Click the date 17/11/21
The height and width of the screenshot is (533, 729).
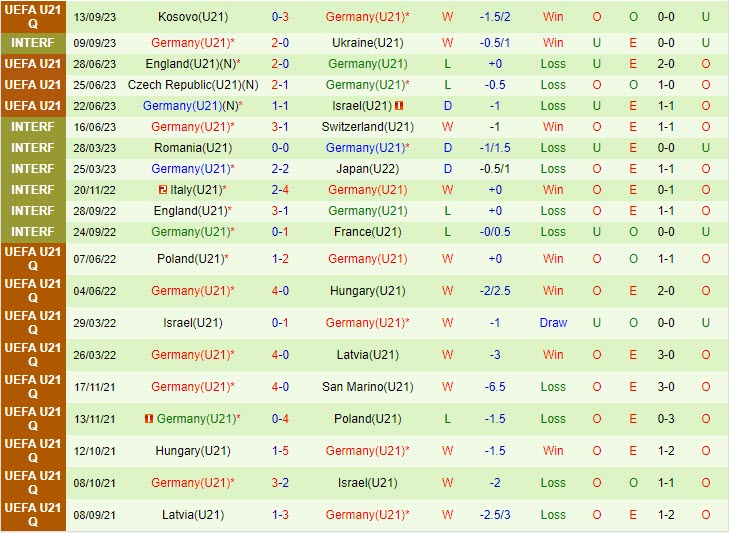(94, 386)
